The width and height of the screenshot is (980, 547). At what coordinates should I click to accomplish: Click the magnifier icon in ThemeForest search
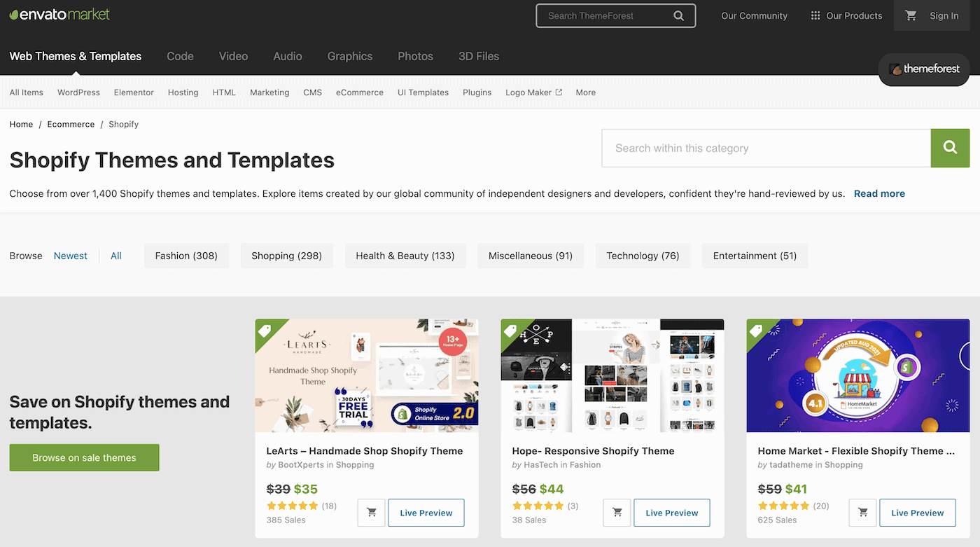[x=678, y=15]
